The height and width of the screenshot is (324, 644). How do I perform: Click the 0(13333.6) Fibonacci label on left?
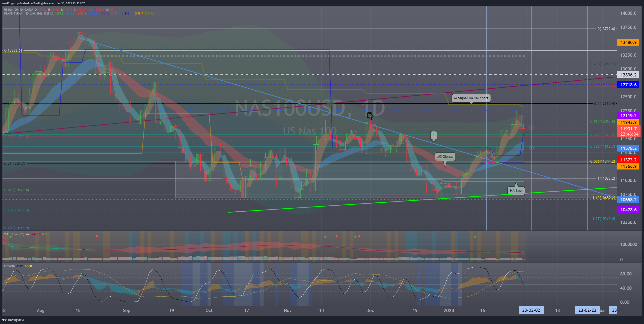tap(13, 50)
